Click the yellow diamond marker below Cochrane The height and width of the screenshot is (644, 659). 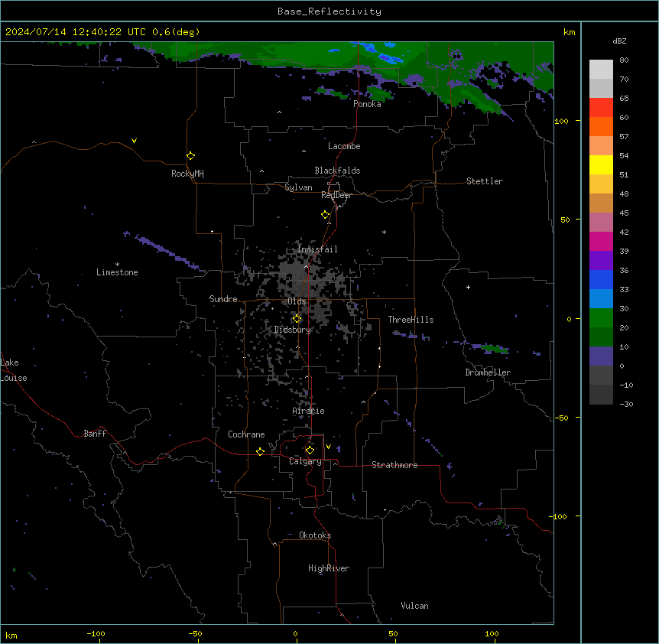pyautogui.click(x=260, y=451)
